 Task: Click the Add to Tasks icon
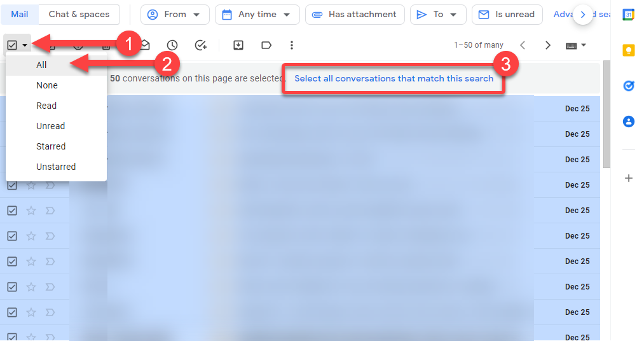tap(200, 45)
